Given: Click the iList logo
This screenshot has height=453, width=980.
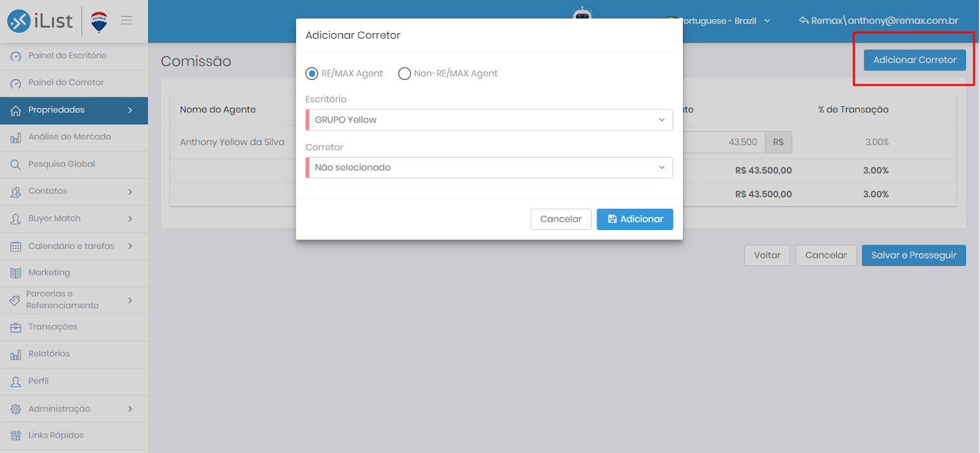Looking at the screenshot, I should click(40, 21).
